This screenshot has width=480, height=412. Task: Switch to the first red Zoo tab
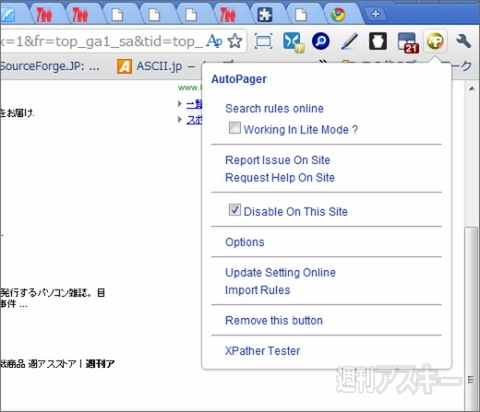[44, 15]
